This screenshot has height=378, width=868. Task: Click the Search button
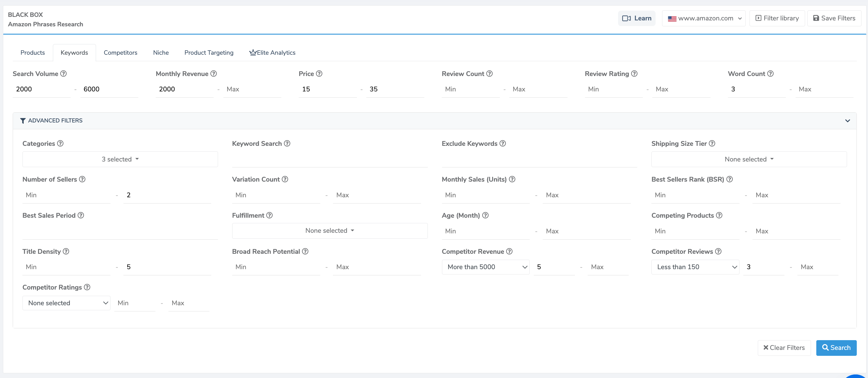tap(836, 348)
